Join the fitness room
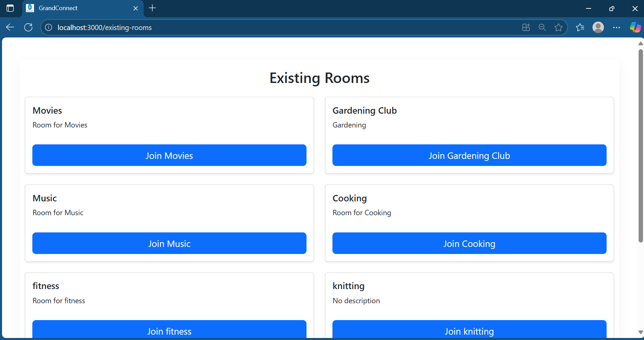 [169, 329]
